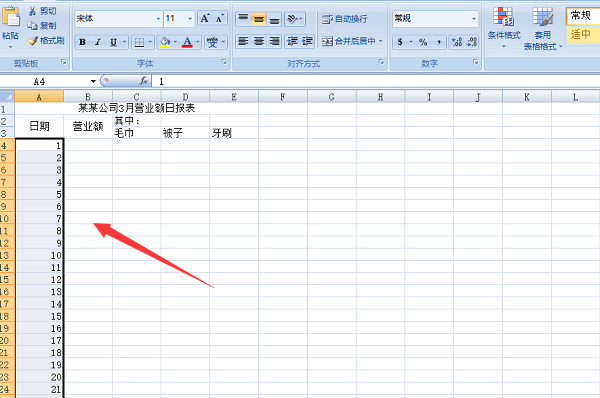Expand borders dropdown arrow
This screenshot has height=398, width=600.
[150, 42]
